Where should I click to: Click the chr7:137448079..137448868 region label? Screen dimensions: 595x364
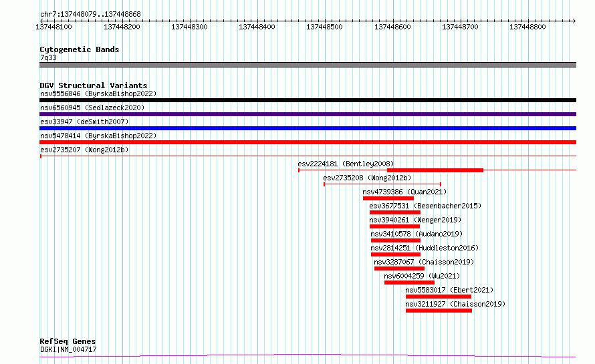(x=90, y=15)
